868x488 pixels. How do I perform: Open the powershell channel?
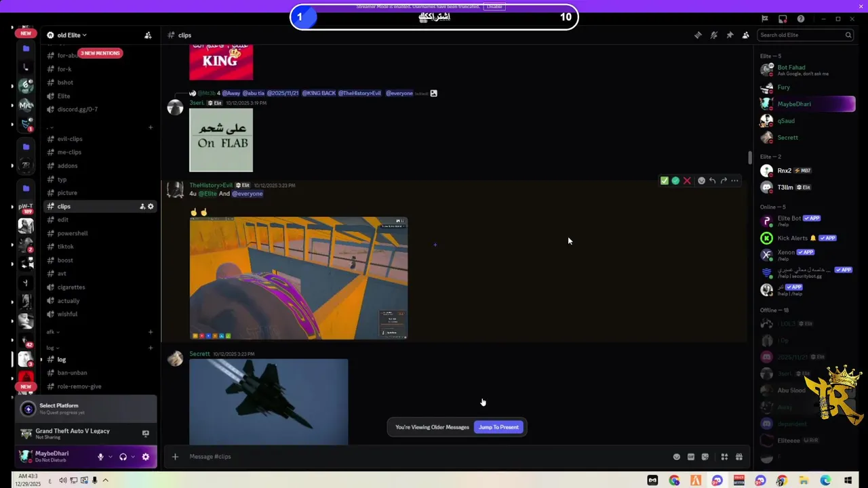tap(100, 233)
